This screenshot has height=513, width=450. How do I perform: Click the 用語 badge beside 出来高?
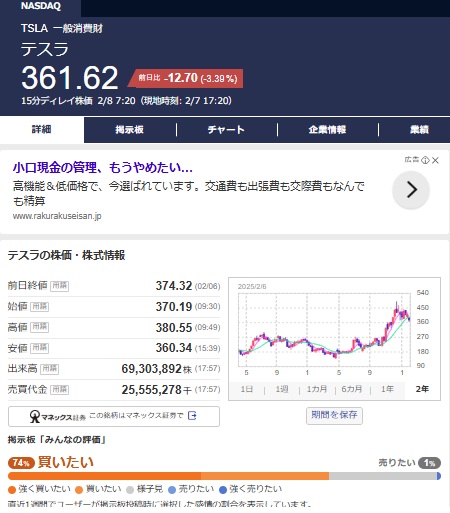tap(50, 369)
